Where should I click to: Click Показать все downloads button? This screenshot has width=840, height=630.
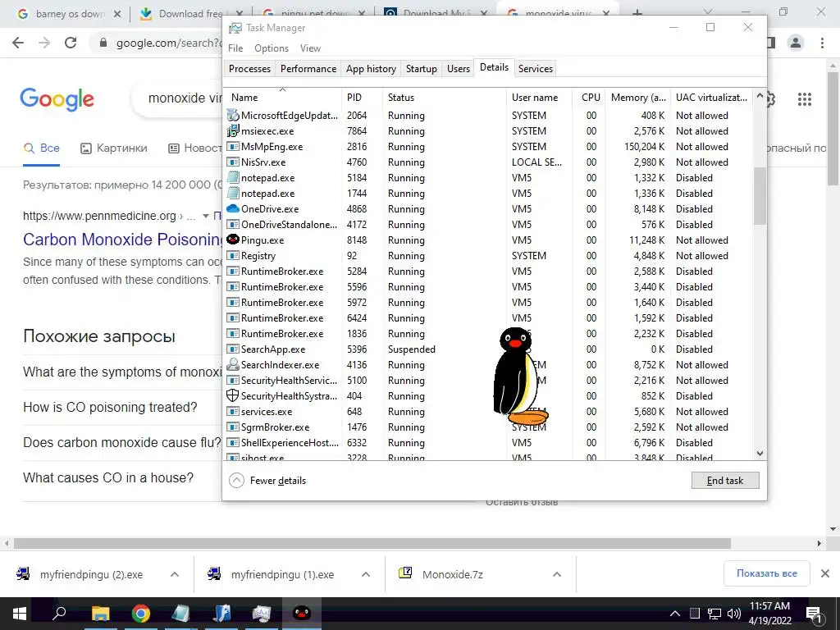767,573
